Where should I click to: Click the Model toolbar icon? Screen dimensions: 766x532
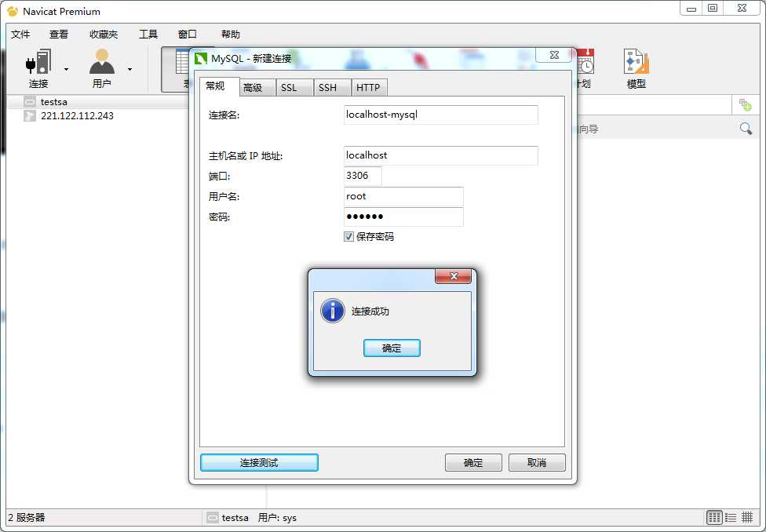(636, 62)
